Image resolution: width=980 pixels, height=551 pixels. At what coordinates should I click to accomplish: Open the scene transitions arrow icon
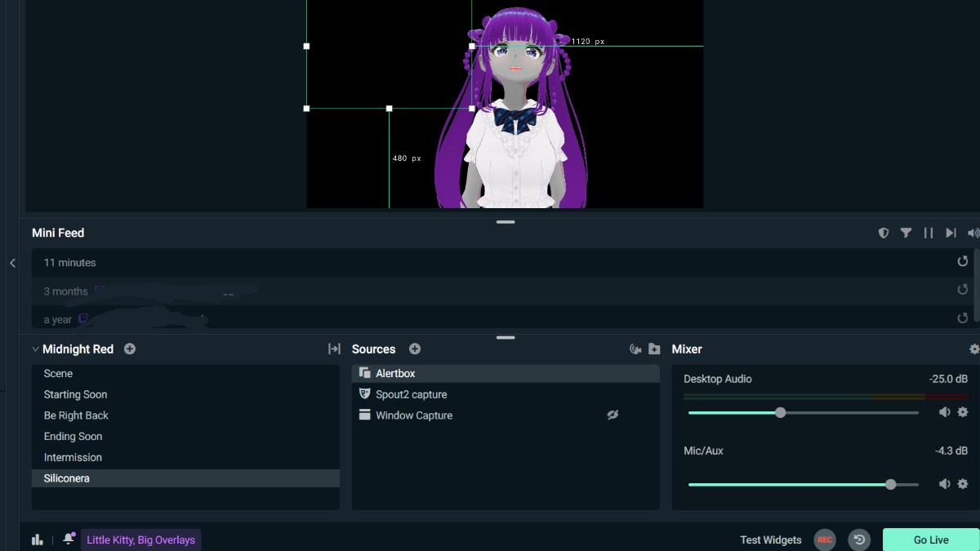[x=334, y=349]
